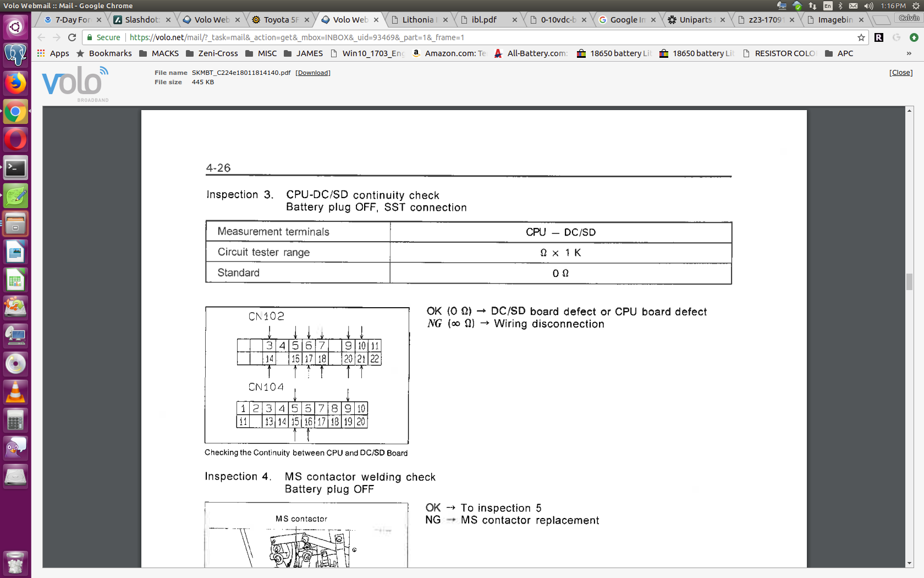This screenshot has width=924, height=578.
Task: Open Firefox from the dock
Action: (15, 83)
